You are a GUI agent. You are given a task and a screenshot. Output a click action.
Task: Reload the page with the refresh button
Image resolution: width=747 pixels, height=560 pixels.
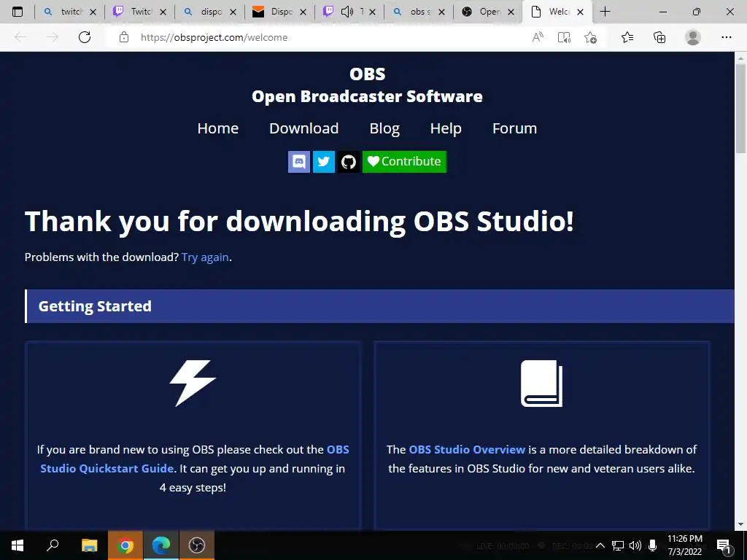click(85, 37)
